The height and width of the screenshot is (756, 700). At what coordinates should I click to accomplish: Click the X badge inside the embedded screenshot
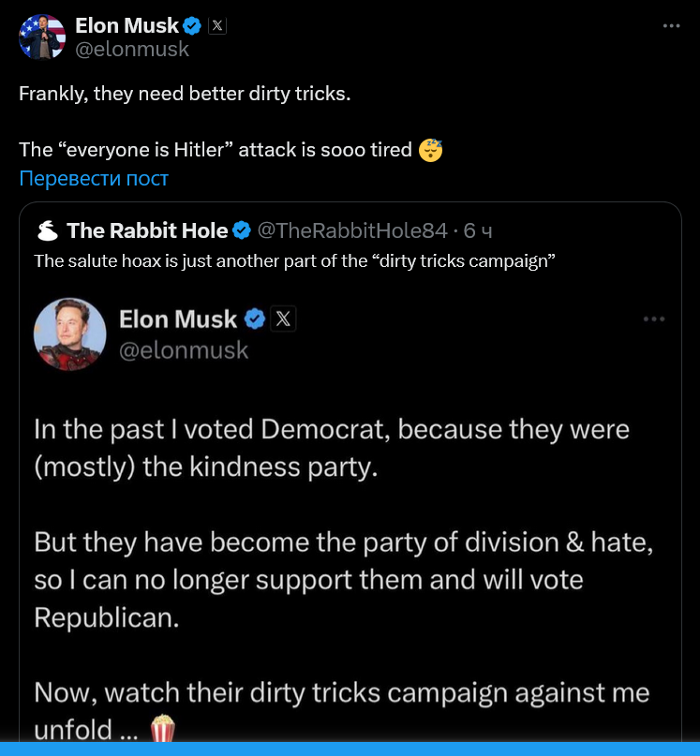[x=283, y=319]
